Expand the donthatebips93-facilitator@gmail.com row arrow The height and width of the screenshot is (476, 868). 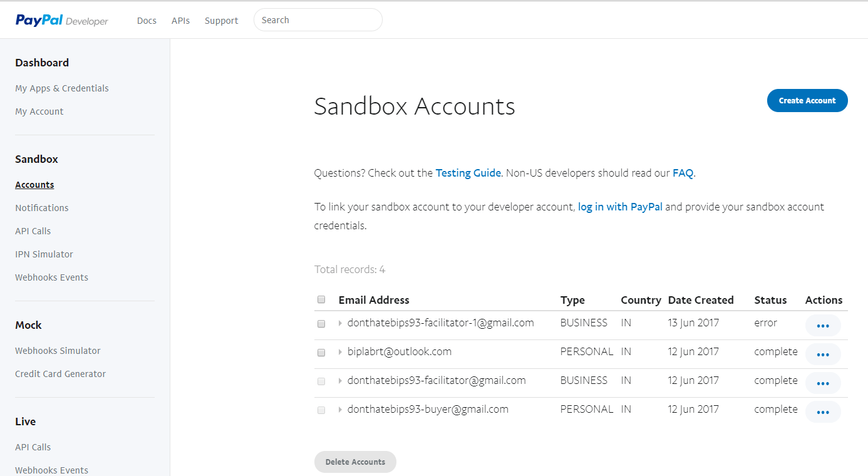point(340,381)
